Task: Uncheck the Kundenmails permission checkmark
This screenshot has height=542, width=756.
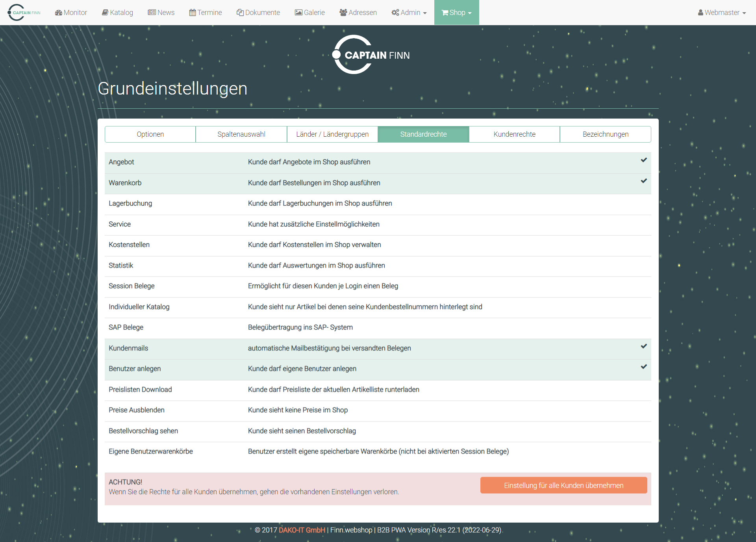Action: [643, 347]
